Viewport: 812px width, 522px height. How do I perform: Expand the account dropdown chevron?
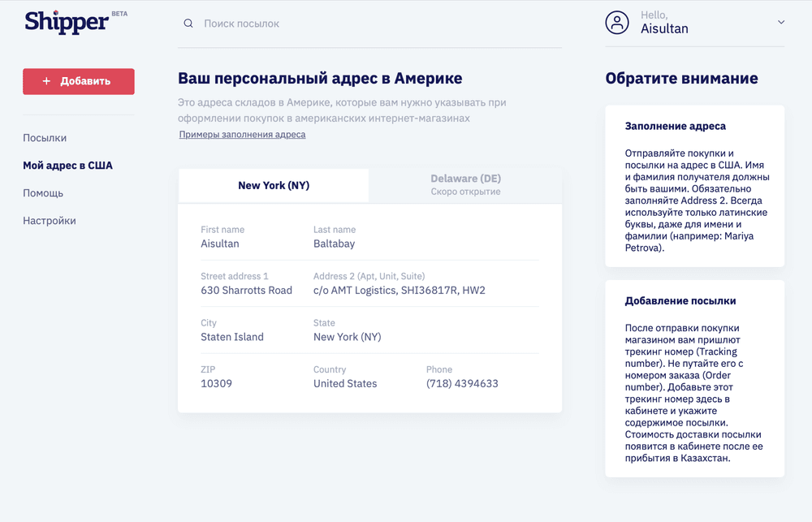[781, 22]
